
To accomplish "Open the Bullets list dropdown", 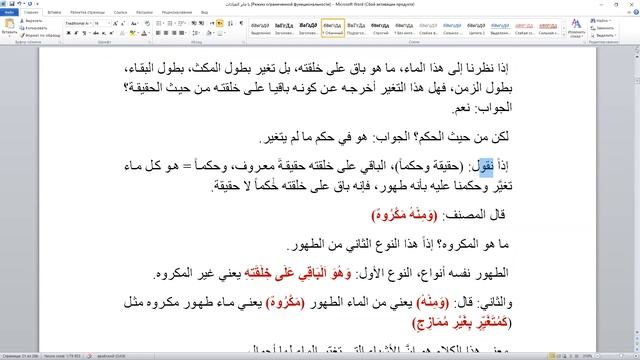I will (163, 23).
